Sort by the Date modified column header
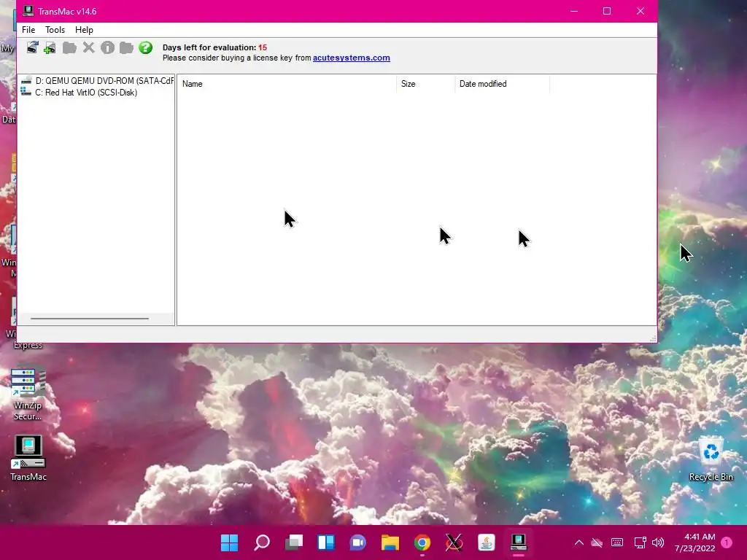Screen dimensions: 747x560 click(x=502, y=84)
